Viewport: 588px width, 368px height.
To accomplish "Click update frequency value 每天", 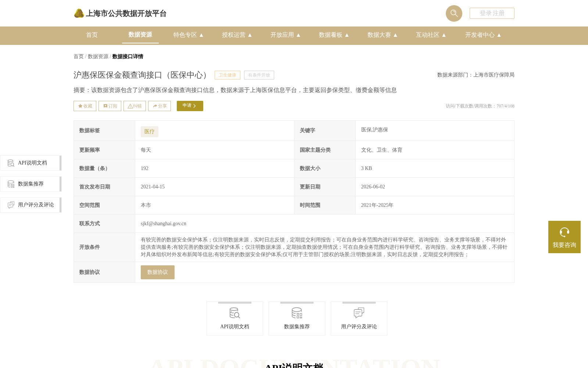I will click(146, 150).
